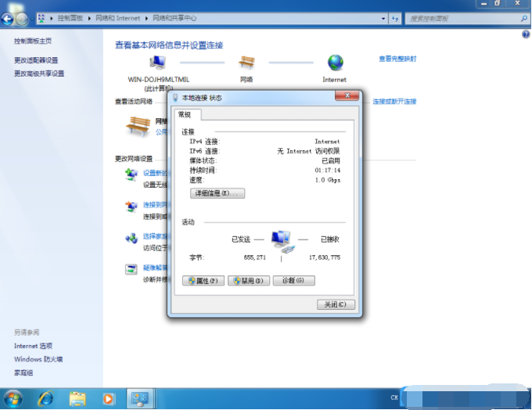Click the 655,271 bytes sent value
Viewport: 532px width, 410px height.
(x=254, y=257)
